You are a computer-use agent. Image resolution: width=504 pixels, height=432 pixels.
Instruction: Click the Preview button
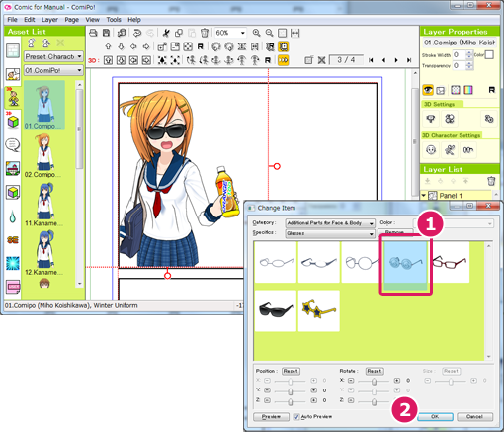[x=271, y=417]
